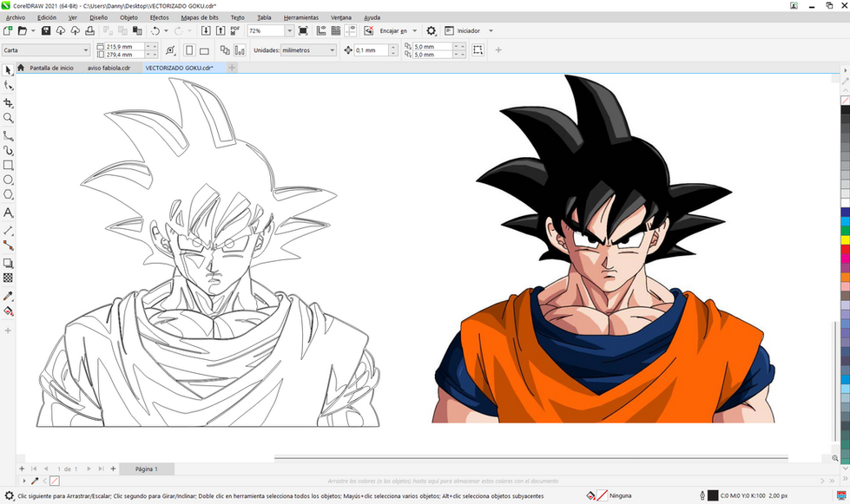This screenshot has width=850, height=504.
Task: Choose the Polygon tool
Action: click(8, 194)
